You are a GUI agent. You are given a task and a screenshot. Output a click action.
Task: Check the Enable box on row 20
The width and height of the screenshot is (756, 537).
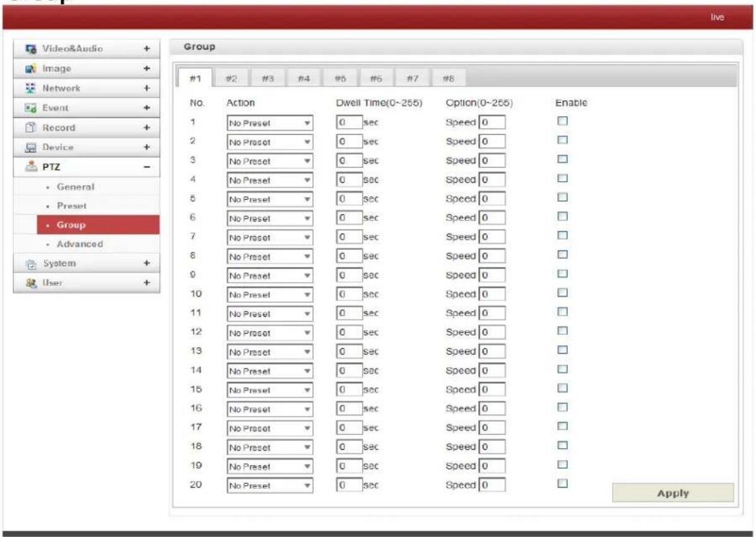562,483
